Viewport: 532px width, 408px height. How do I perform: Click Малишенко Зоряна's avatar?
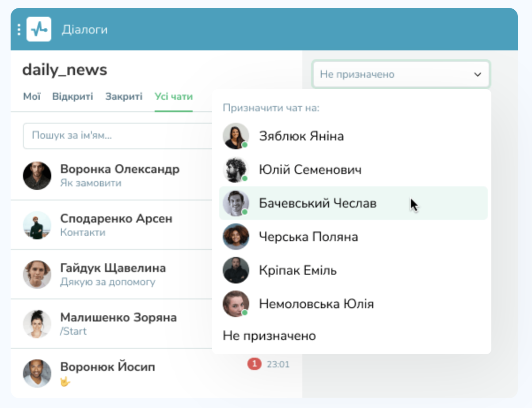[x=37, y=324]
